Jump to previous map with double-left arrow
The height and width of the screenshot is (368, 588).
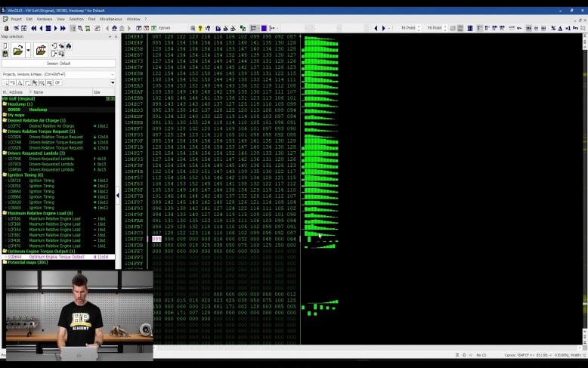click(34, 28)
